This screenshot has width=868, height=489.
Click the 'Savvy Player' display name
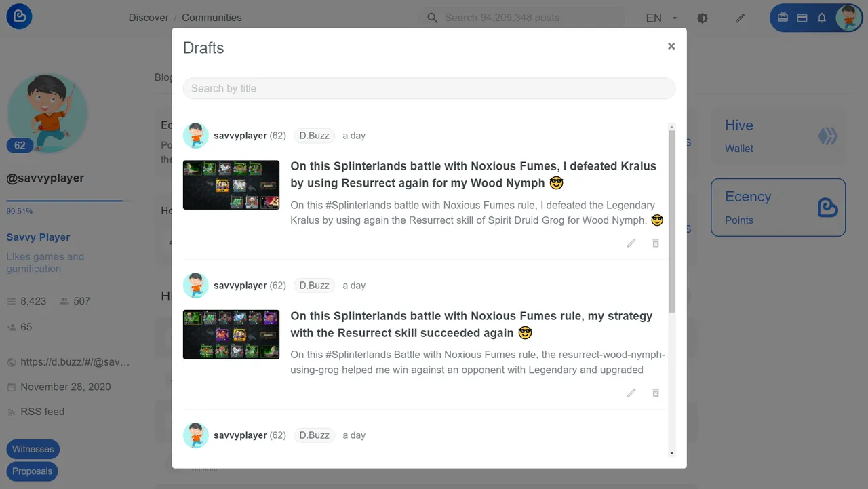click(39, 237)
